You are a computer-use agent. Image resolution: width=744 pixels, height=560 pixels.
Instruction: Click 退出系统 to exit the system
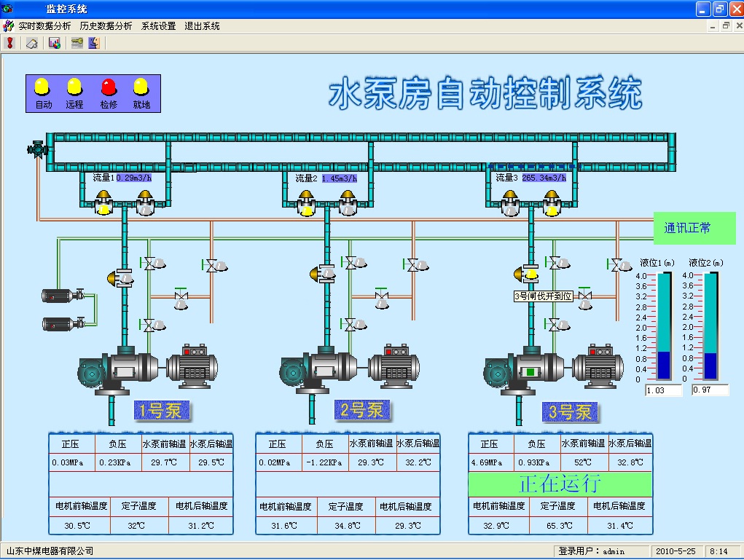(x=202, y=26)
